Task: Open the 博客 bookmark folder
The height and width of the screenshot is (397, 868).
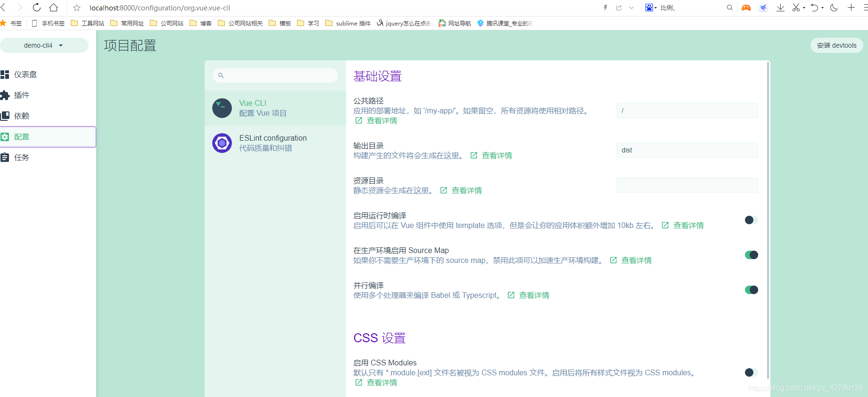Action: click(201, 23)
